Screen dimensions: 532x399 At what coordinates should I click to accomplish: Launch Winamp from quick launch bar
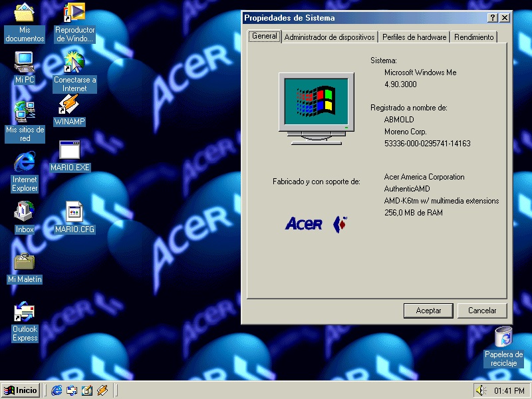[x=102, y=390]
